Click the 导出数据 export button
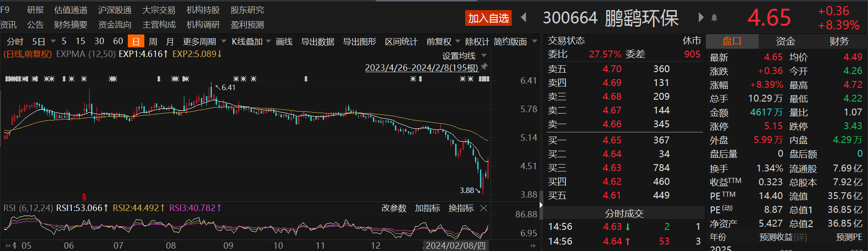The height and width of the screenshot is (251, 868). (317, 41)
